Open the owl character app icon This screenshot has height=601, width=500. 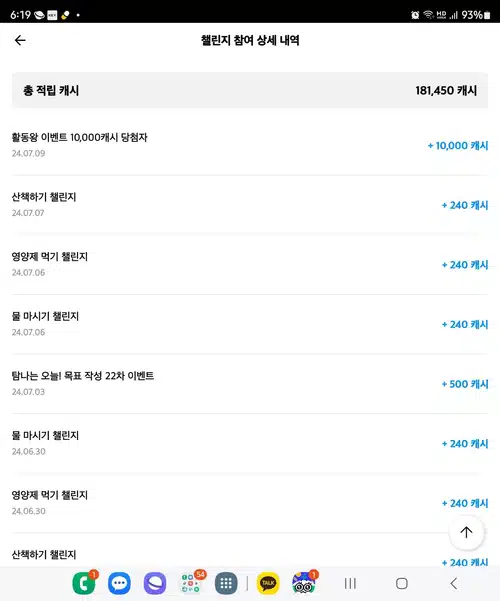pyautogui.click(x=303, y=583)
